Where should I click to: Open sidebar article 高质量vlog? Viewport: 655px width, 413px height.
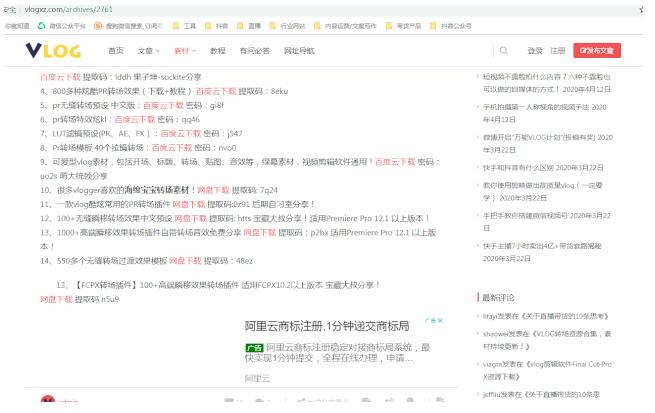[x=543, y=191]
